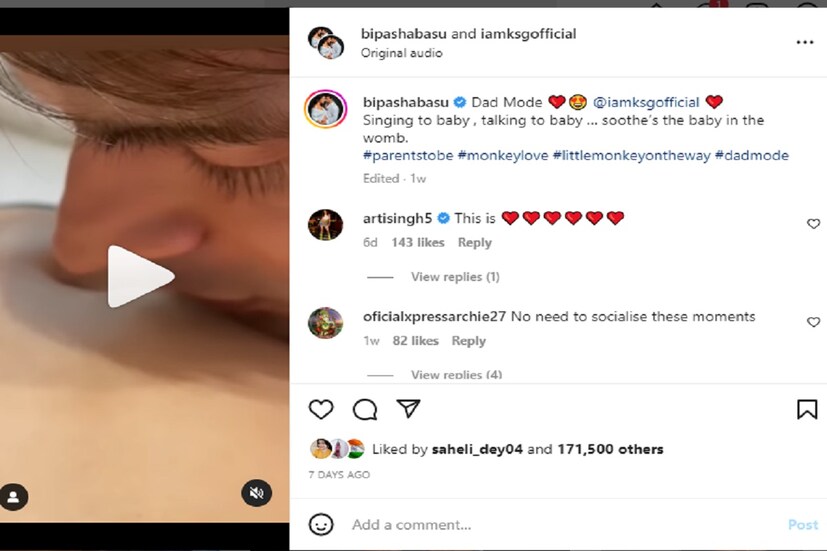Open the three-dot more options menu
The image size is (827, 551).
[804, 43]
